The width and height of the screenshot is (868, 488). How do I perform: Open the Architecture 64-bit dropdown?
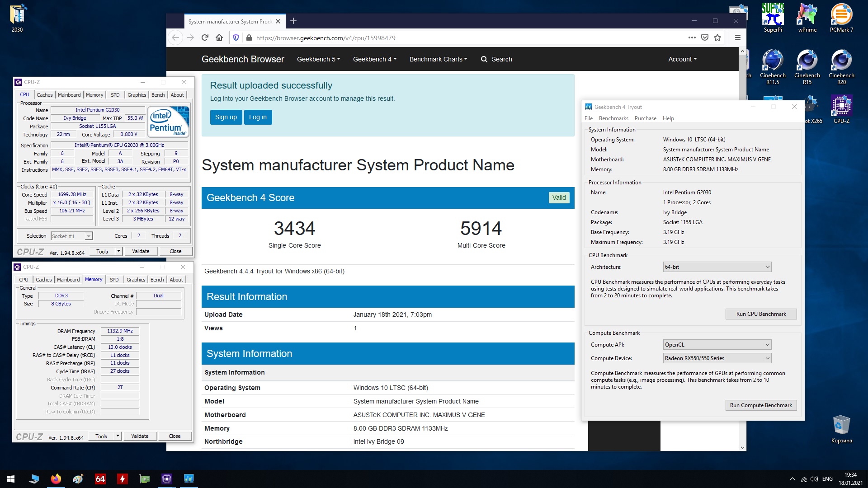[717, 267]
